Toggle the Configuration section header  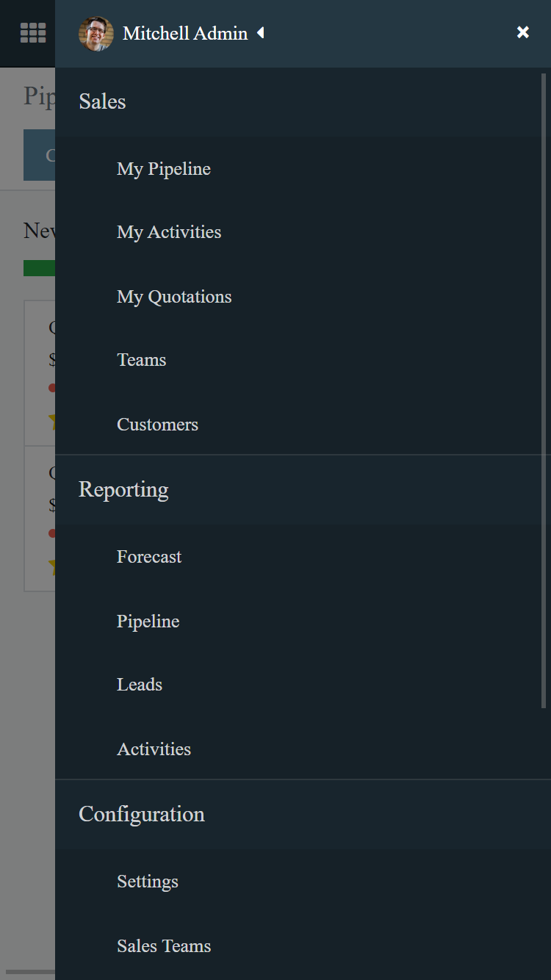[141, 814]
